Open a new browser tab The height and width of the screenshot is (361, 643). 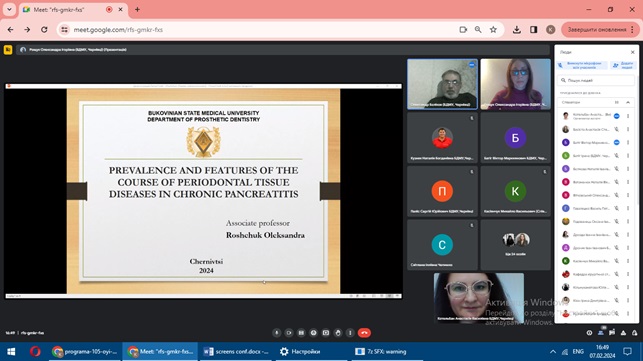click(137, 9)
